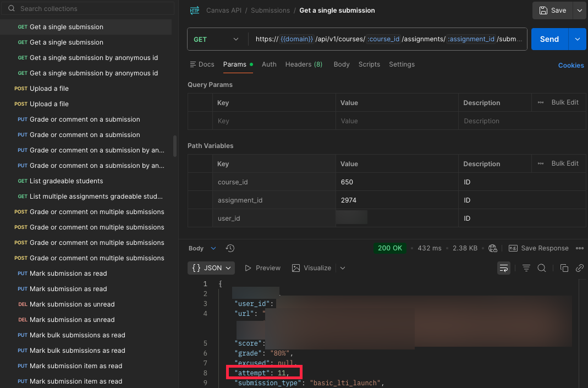The image size is (588, 388).
Task: Open the response more options ellipsis
Action: pyautogui.click(x=580, y=248)
